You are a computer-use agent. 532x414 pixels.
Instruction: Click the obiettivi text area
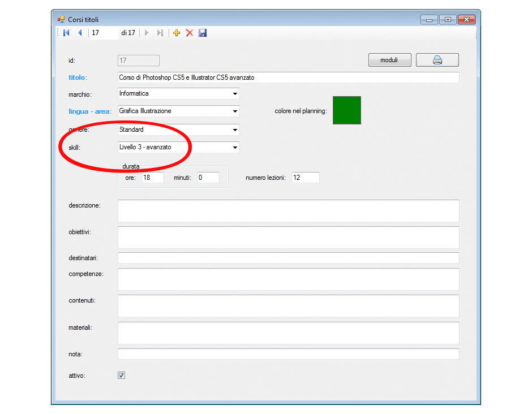pos(289,238)
